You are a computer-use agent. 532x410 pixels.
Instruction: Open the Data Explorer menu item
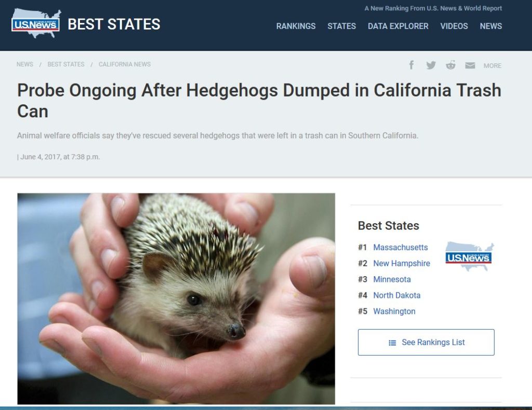click(398, 26)
